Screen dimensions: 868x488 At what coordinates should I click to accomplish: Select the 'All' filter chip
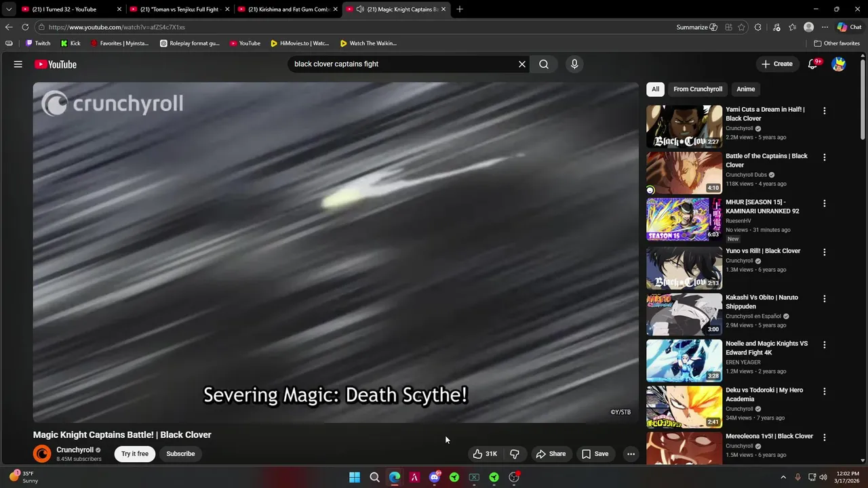coord(655,89)
